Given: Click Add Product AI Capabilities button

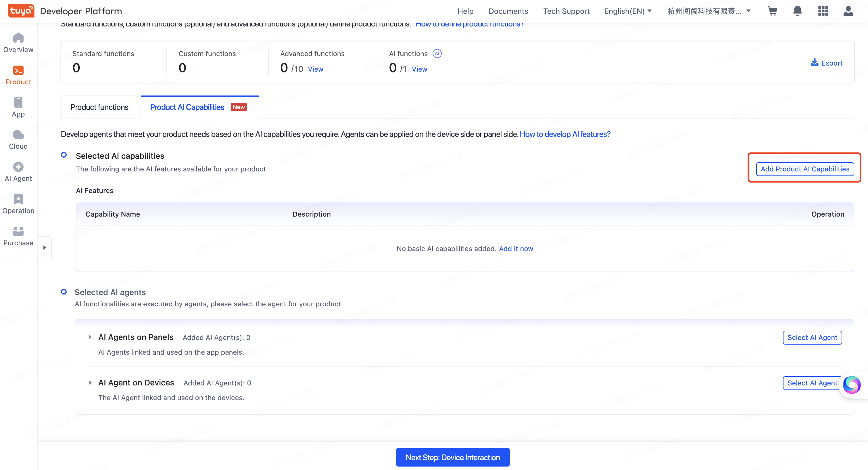Looking at the screenshot, I should click(805, 169).
